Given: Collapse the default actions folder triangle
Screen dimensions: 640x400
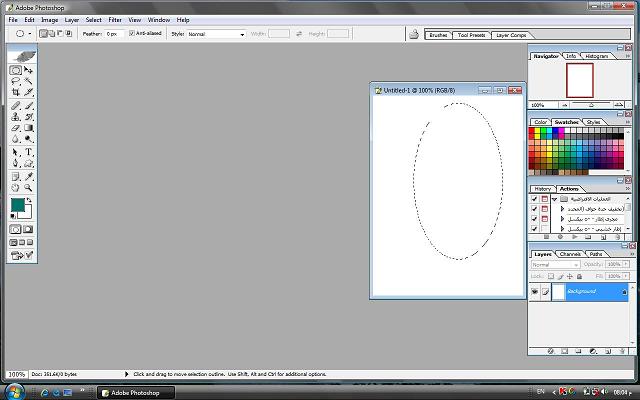Looking at the screenshot, I should point(554,199).
